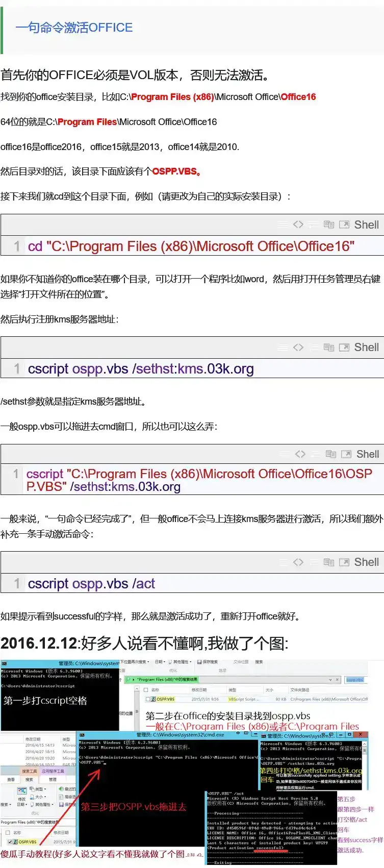
Task: Click the 2016.12.12 update heading
Action: point(144,643)
